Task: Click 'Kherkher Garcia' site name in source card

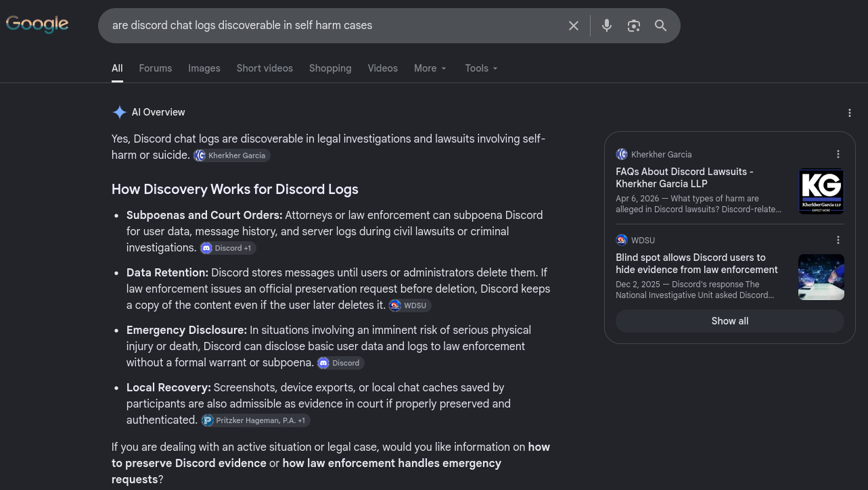Action: click(662, 154)
